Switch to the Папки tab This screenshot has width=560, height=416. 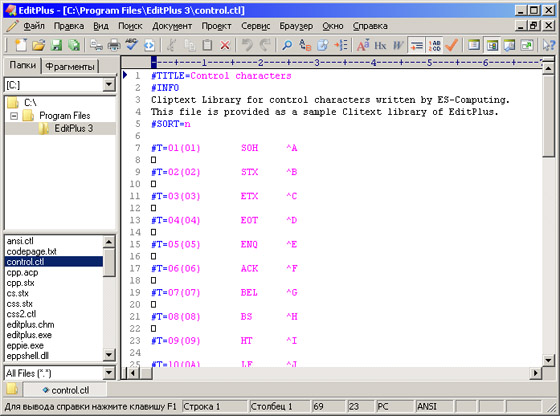22,65
